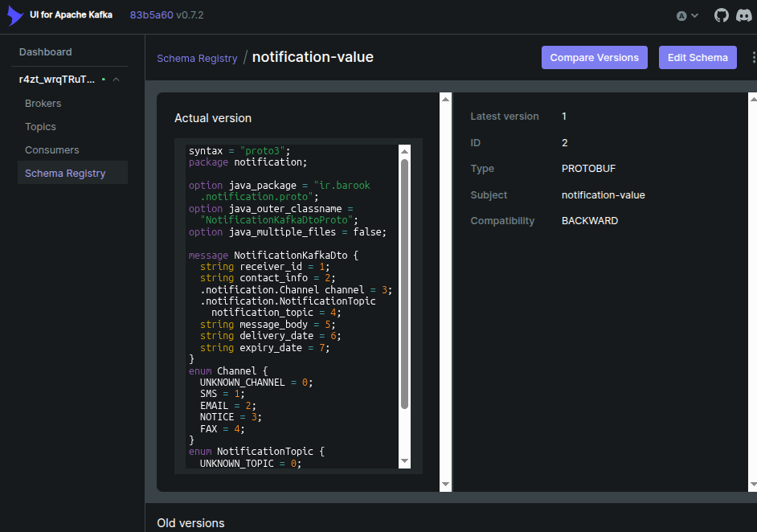Viewport: 757px width, 532px height.
Task: Click the schema code scrollbar thumb
Action: (404, 284)
